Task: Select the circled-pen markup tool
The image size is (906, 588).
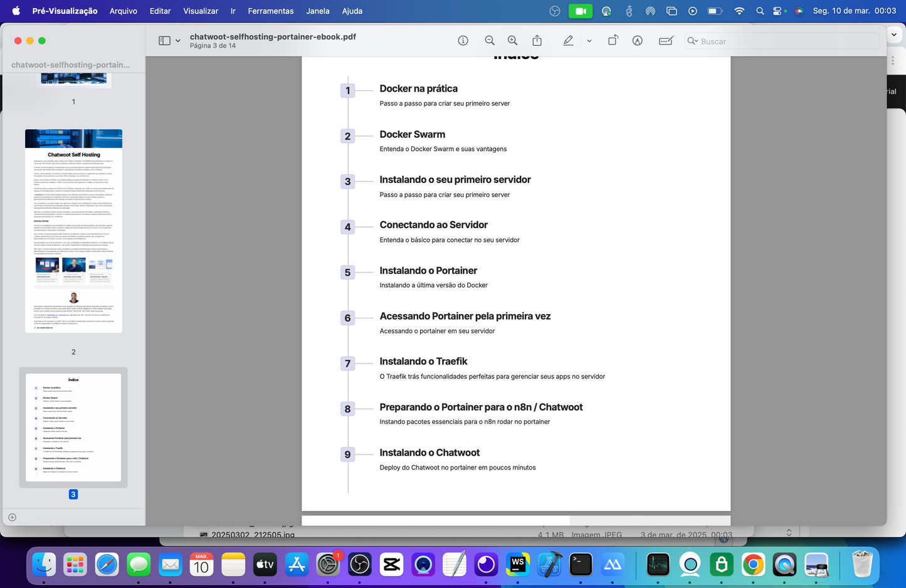Action: click(637, 40)
